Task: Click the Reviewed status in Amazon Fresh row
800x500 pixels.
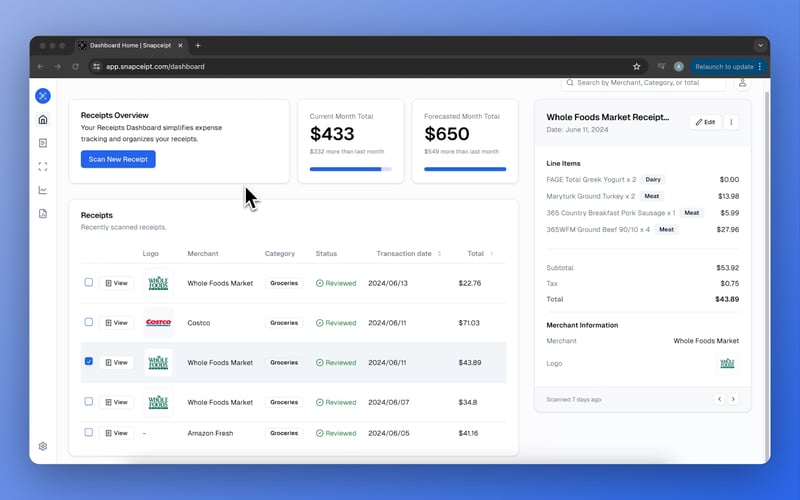Action: (x=336, y=433)
